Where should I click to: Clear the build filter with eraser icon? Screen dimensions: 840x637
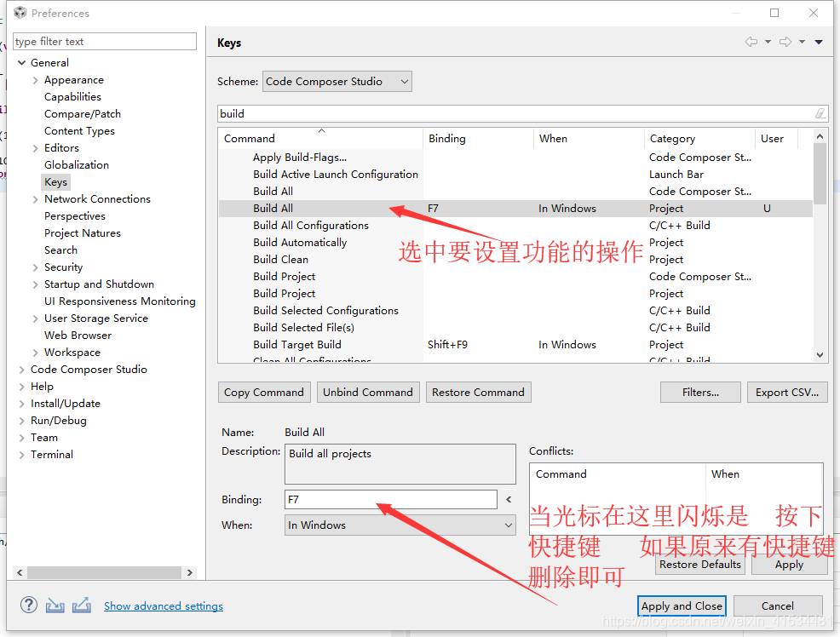tap(820, 113)
